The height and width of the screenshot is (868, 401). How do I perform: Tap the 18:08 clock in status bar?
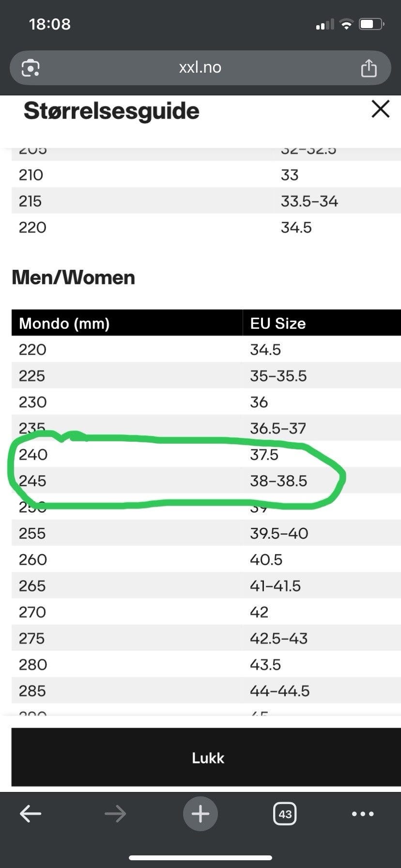click(x=50, y=24)
